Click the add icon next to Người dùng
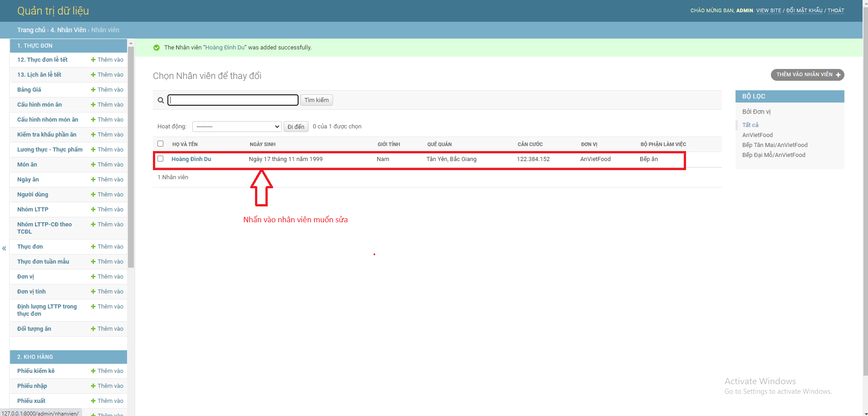Screen dimensions: 868x416 click(93, 194)
